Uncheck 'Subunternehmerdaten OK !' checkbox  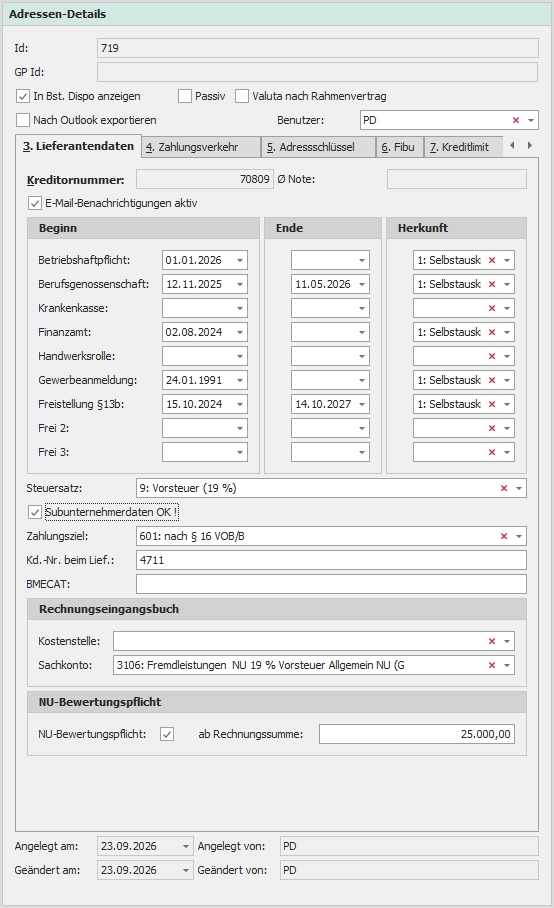[x=35, y=512]
